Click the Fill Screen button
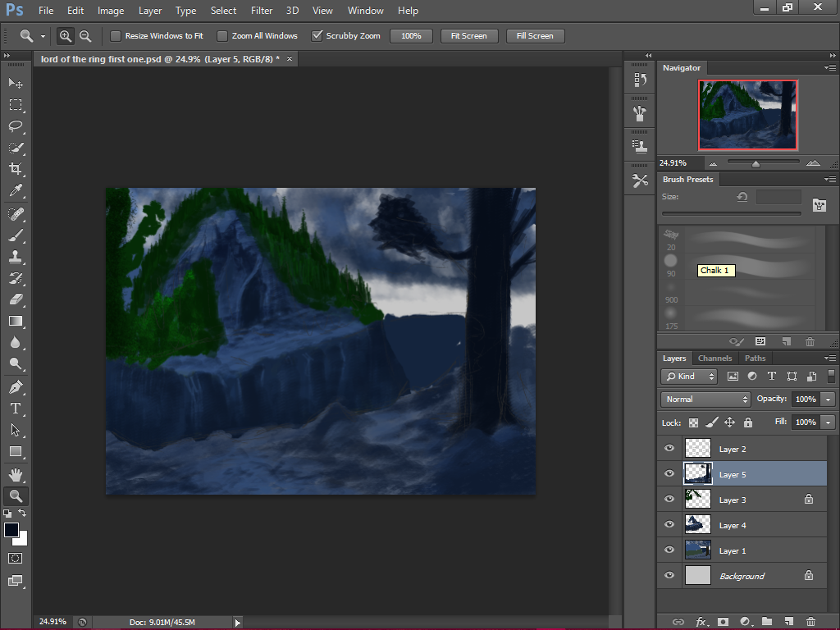840x630 pixels. (x=535, y=36)
